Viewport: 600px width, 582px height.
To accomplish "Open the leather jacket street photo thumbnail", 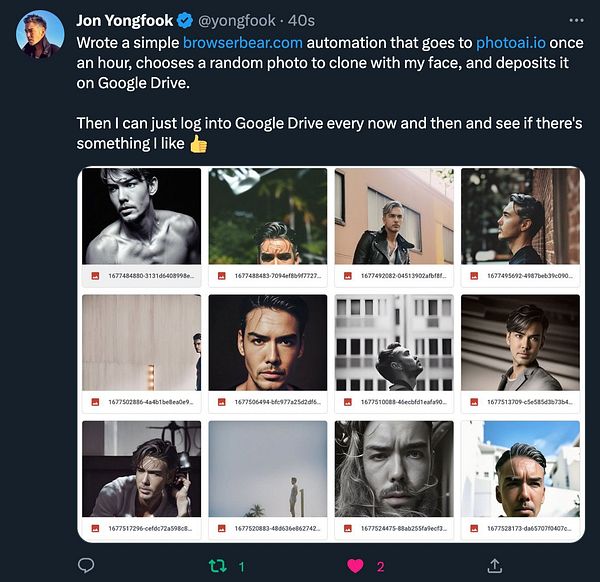I will click(x=393, y=215).
